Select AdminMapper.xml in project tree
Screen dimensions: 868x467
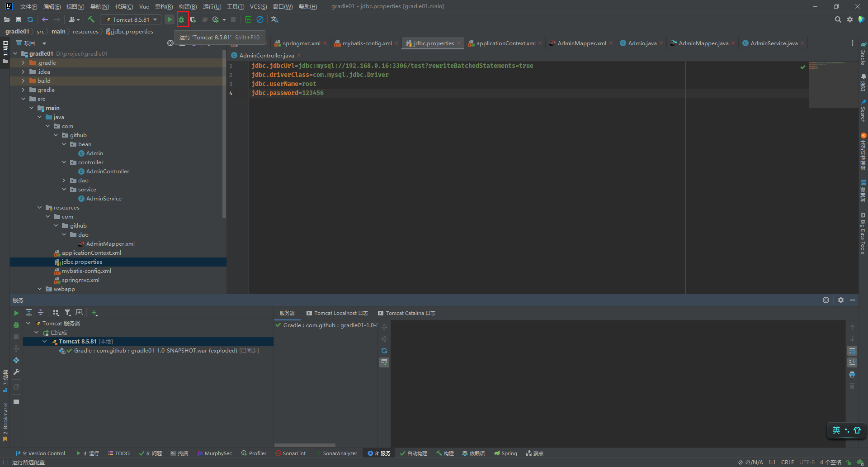pos(110,244)
